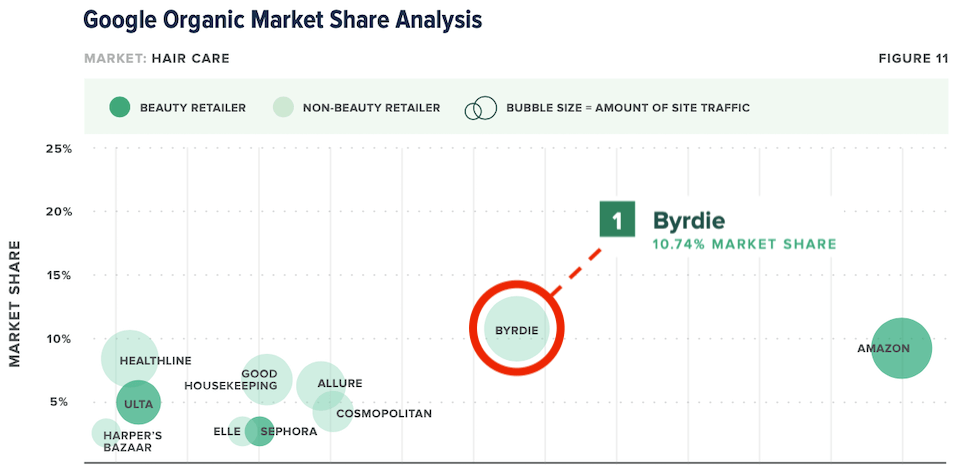Screen dimensions: 960x471
Task: Click the 20% axis label
Action: 59,212
